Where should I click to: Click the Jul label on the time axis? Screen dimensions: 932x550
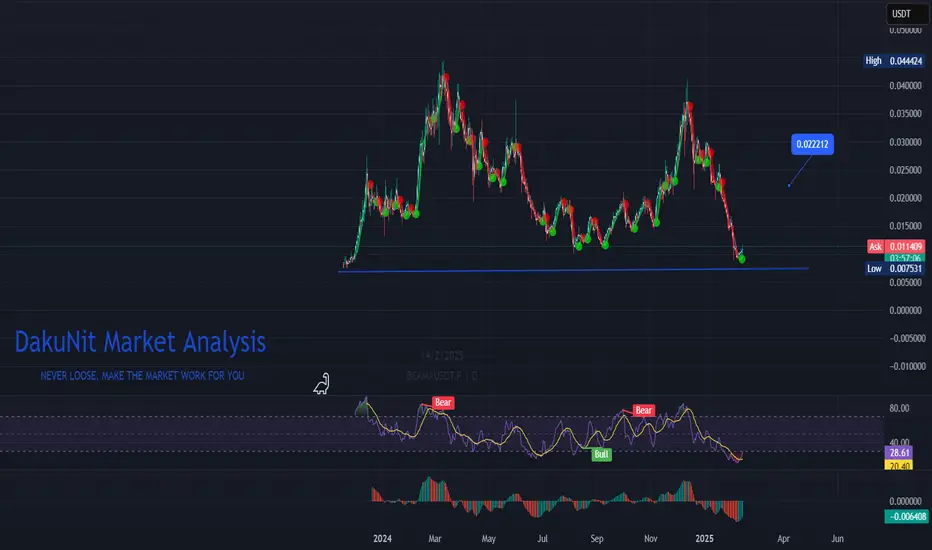pyautogui.click(x=542, y=539)
